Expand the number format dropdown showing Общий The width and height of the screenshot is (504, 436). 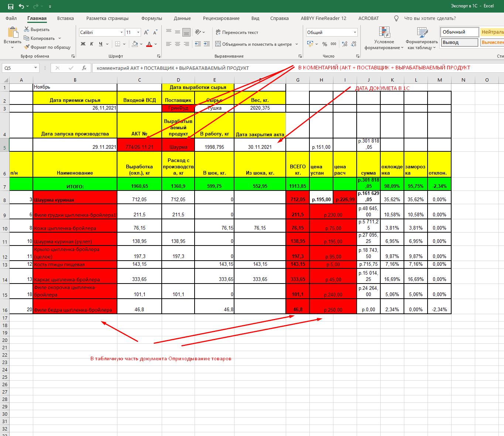355,32
